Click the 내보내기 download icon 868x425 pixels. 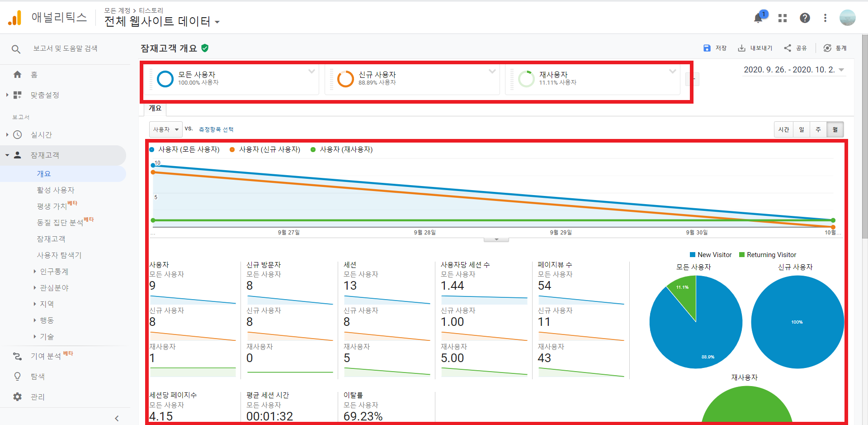pyautogui.click(x=742, y=48)
